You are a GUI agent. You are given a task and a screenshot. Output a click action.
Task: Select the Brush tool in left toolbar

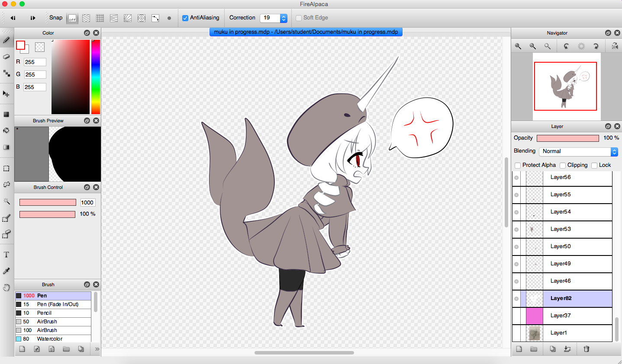(x=6, y=40)
